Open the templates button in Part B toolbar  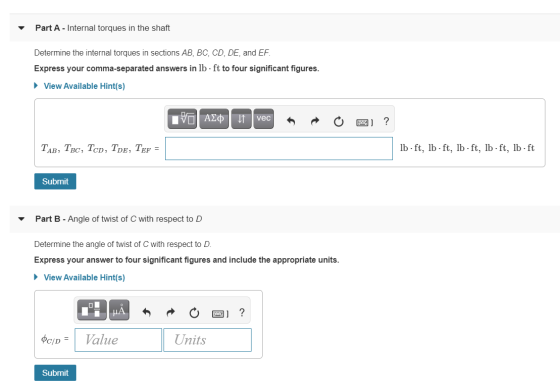(92, 310)
